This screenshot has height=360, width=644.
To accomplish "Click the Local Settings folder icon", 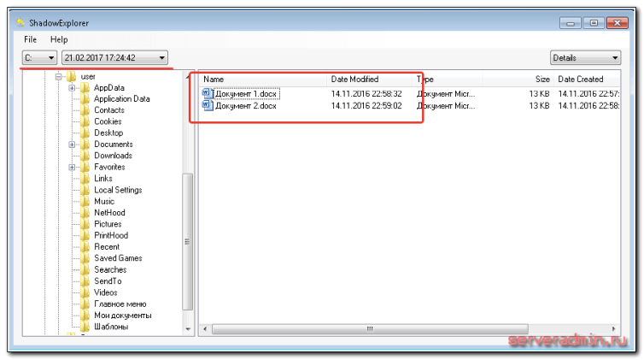I will point(85,190).
